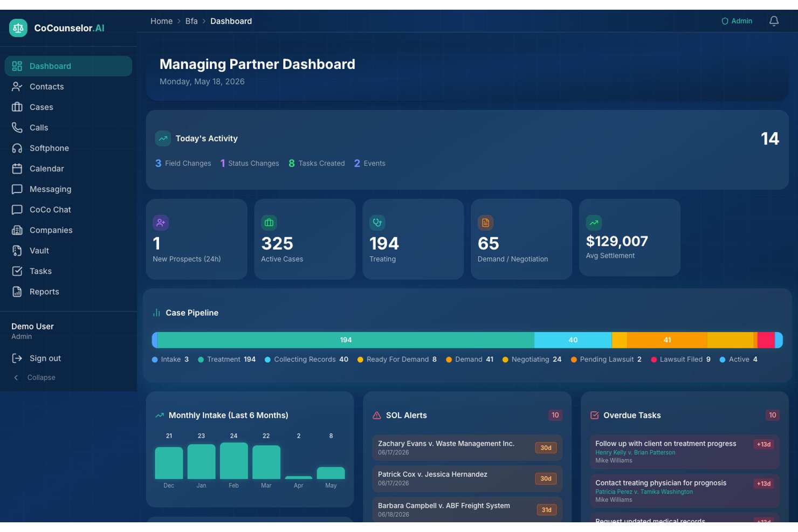Image resolution: width=798 pixels, height=532 pixels.
Task: Open notifications bell icon
Action: pyautogui.click(x=774, y=21)
